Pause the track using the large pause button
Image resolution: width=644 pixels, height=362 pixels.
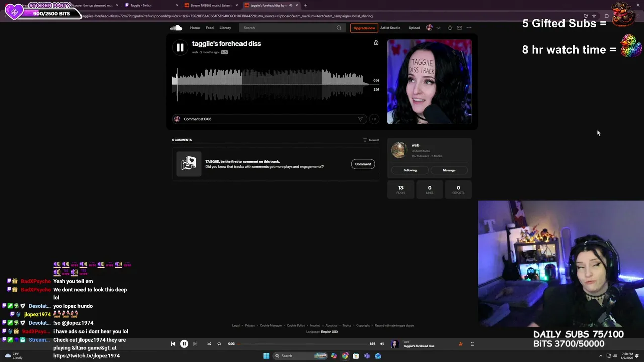[180, 48]
